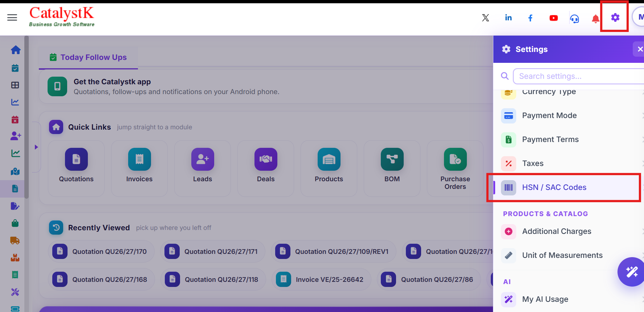The height and width of the screenshot is (312, 644).
Task: Open the Leads quick link
Action: 203,169
